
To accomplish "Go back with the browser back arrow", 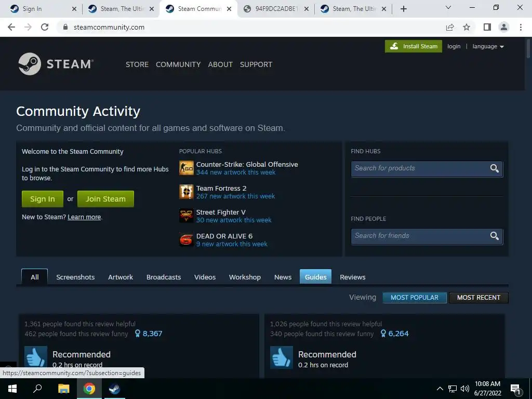I will (x=11, y=27).
